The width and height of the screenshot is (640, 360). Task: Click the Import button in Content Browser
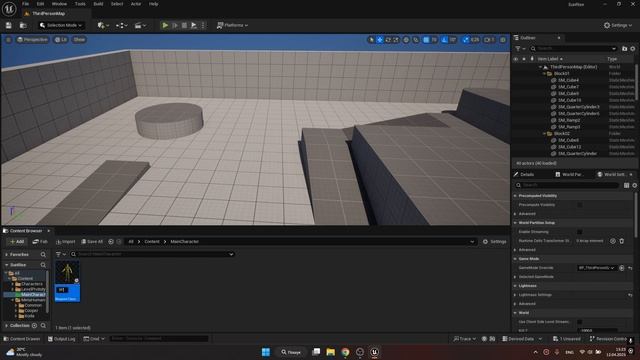66,242
